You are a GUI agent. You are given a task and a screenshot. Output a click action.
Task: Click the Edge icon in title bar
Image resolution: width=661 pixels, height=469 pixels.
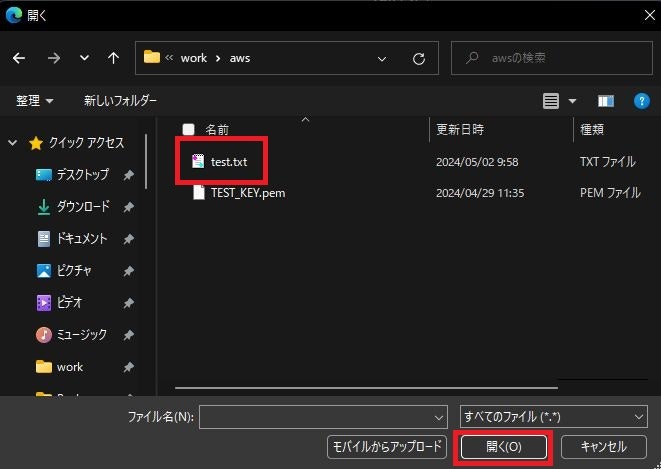point(14,15)
